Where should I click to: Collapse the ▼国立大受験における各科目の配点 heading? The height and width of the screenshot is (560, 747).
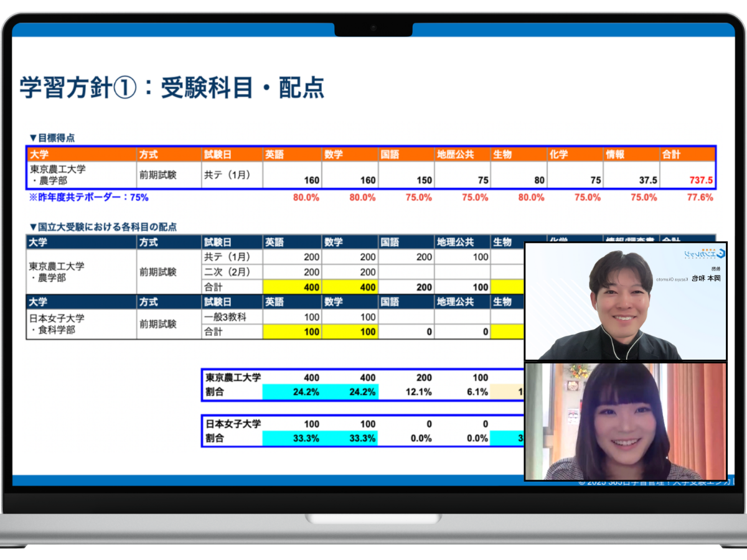(x=103, y=227)
